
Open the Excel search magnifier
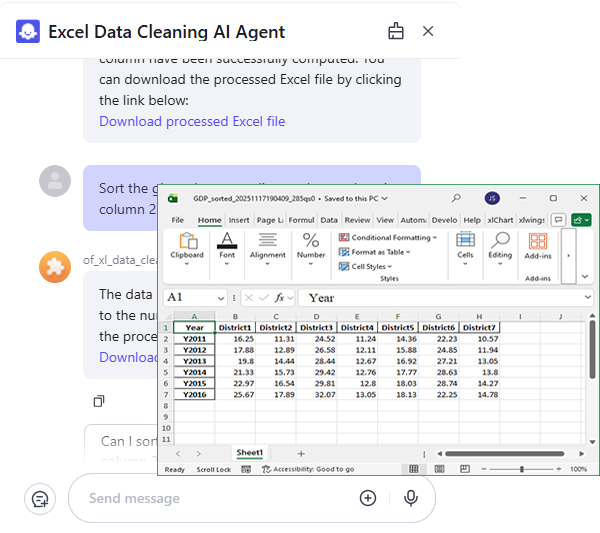[456, 198]
